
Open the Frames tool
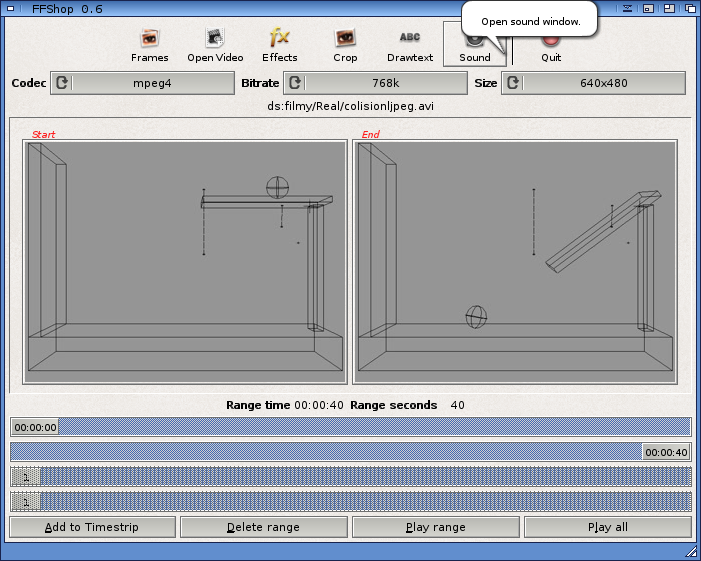[150, 44]
